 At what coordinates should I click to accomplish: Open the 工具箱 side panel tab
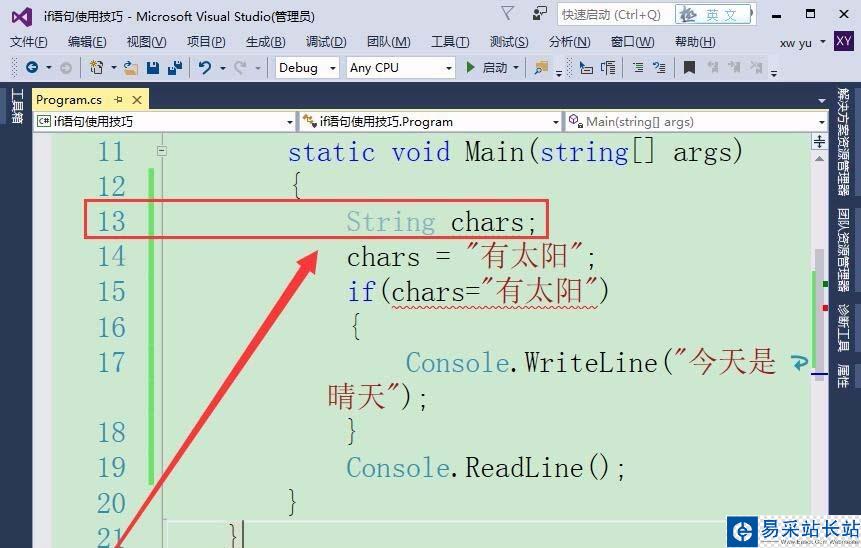[16, 106]
